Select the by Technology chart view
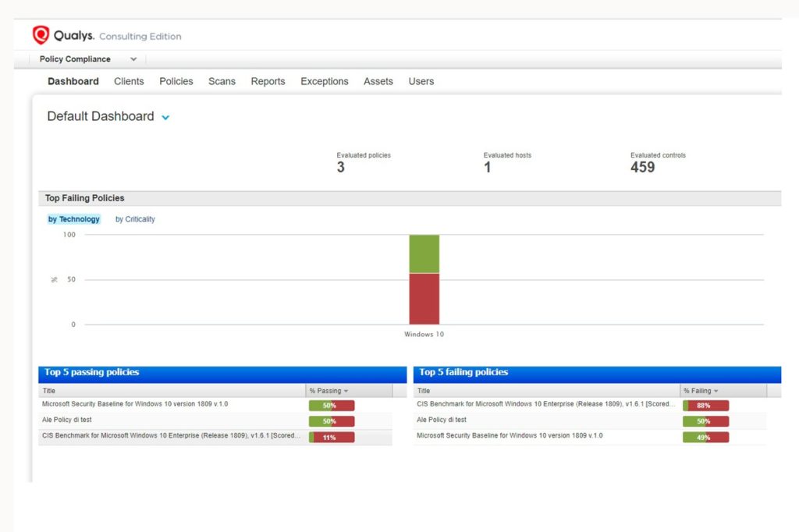This screenshot has height=532, width=799. 74,219
